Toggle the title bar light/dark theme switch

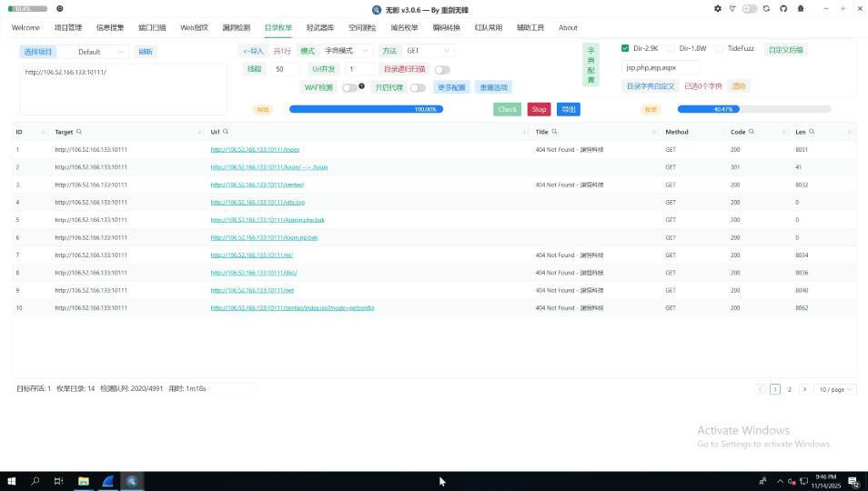click(750, 9)
